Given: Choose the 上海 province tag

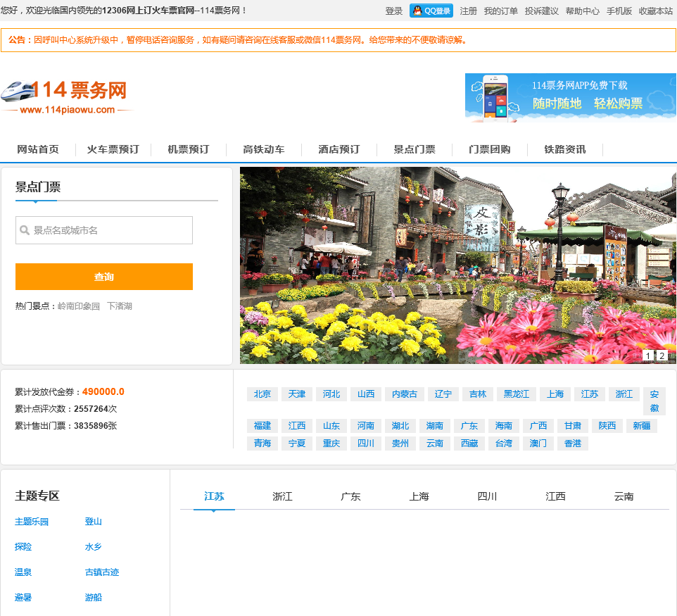Looking at the screenshot, I should (555, 394).
